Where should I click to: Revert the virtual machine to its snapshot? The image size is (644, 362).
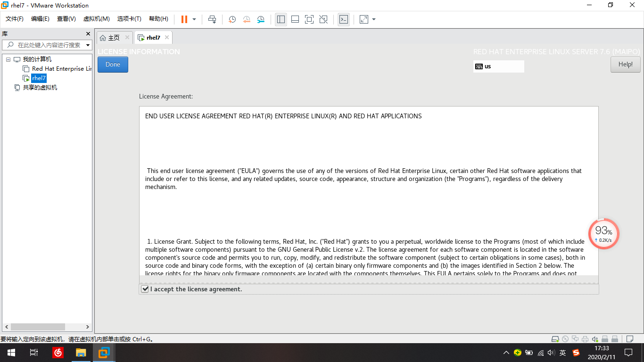pos(246,19)
